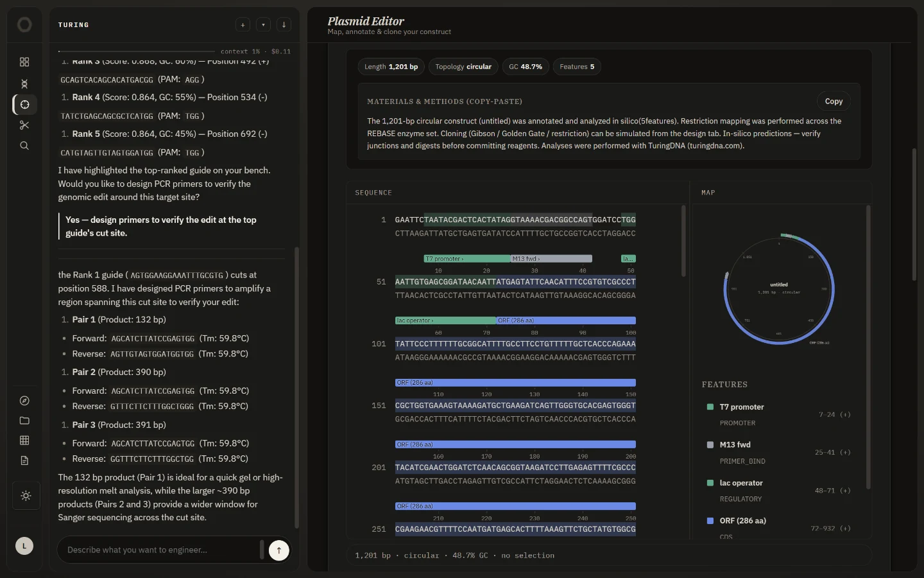The height and width of the screenshot is (578, 924).
Task: Select the lac operator annotation bar in sequence
Action: 445,320
